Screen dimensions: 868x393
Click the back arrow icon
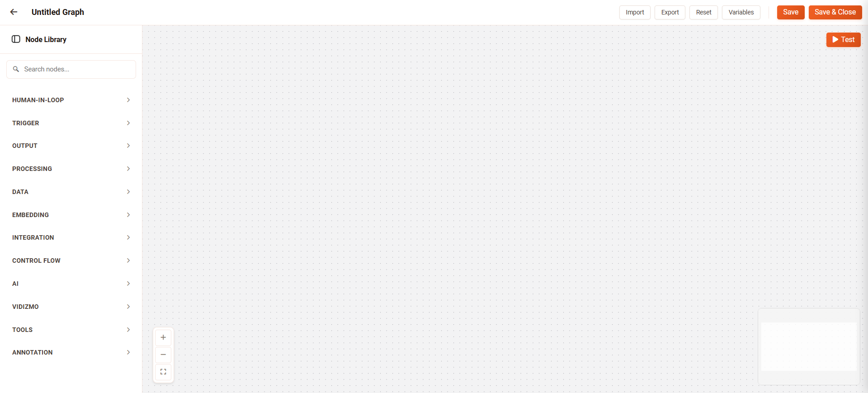point(14,12)
